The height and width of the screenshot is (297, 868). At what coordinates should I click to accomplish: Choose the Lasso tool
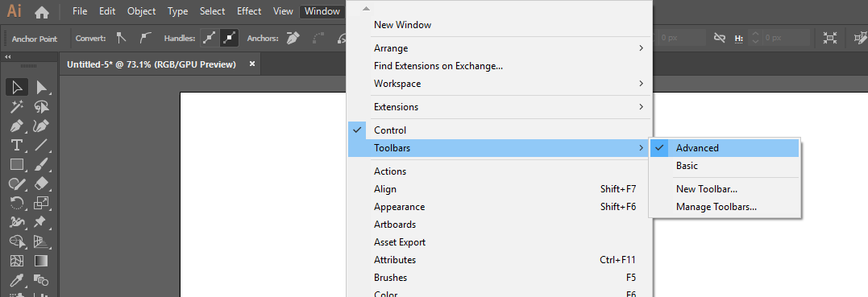point(42,107)
